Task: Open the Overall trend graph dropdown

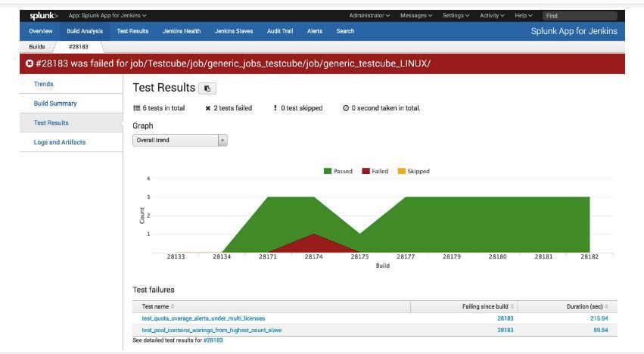Action: [x=180, y=140]
